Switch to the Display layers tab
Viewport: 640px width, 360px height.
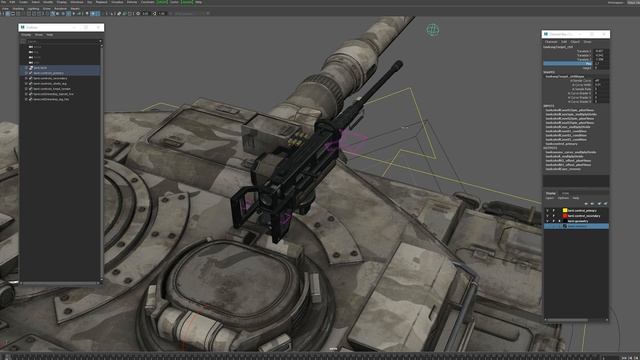coord(551,193)
